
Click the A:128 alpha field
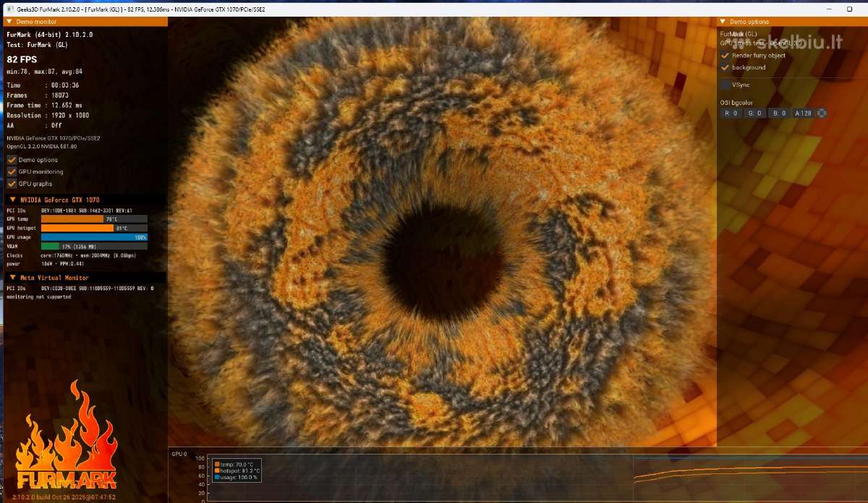(x=803, y=114)
